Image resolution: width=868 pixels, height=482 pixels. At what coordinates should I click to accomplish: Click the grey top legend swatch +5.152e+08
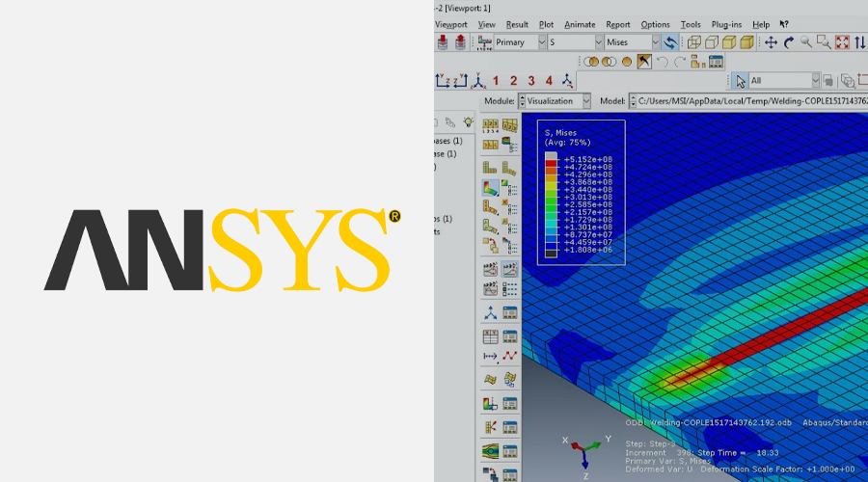pos(551,156)
